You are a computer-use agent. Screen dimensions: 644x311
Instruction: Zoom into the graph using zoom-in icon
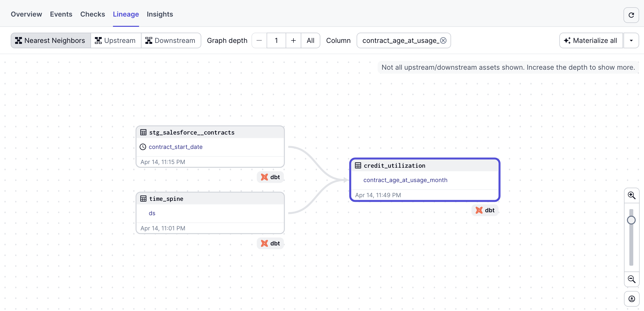pyautogui.click(x=632, y=195)
